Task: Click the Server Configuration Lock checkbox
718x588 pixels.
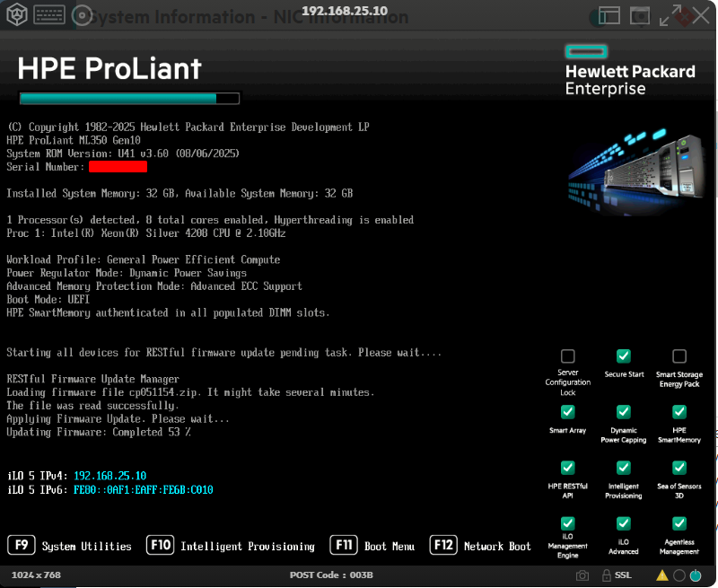Action: [x=568, y=355]
